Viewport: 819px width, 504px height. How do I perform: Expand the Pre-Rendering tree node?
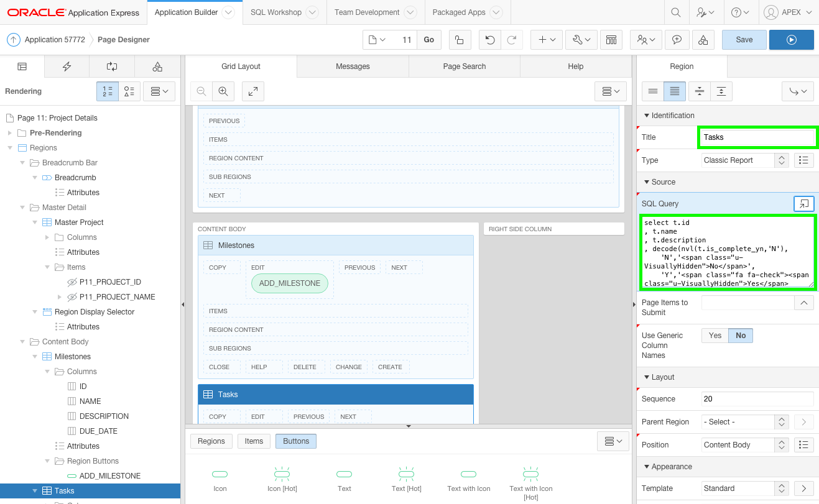click(9, 133)
